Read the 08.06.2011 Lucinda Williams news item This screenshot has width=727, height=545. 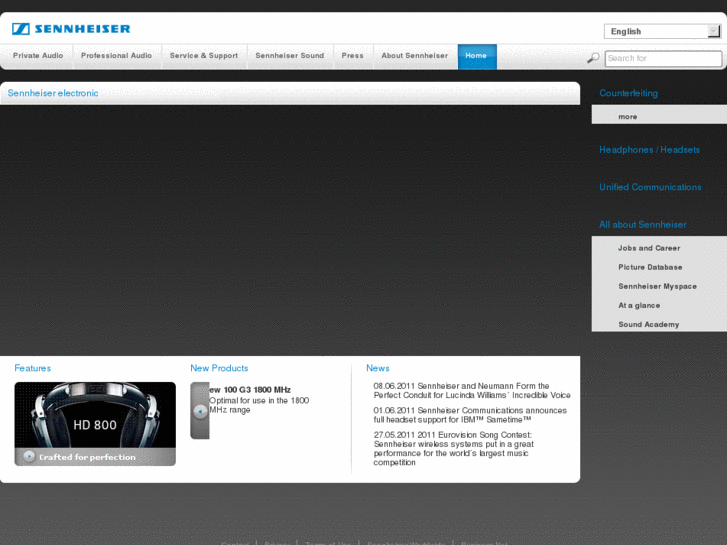[472, 391]
